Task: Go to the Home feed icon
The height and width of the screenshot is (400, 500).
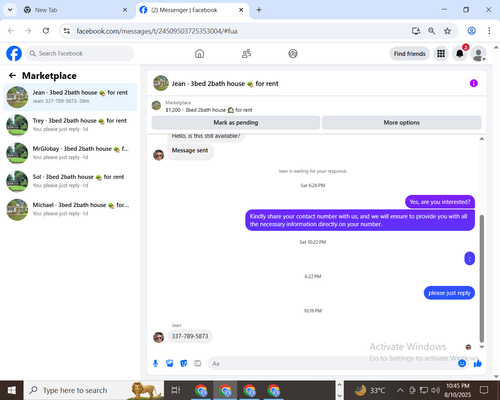Action: pyautogui.click(x=199, y=53)
